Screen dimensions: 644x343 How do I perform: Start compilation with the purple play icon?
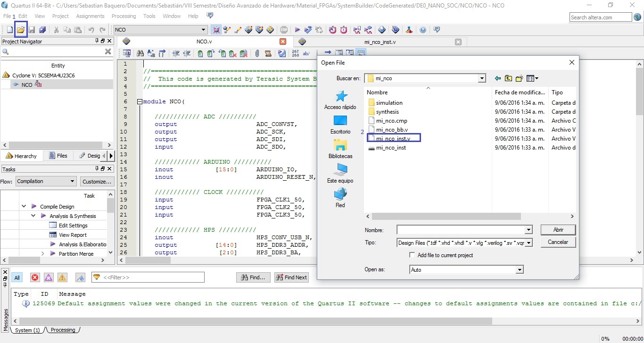(297, 30)
